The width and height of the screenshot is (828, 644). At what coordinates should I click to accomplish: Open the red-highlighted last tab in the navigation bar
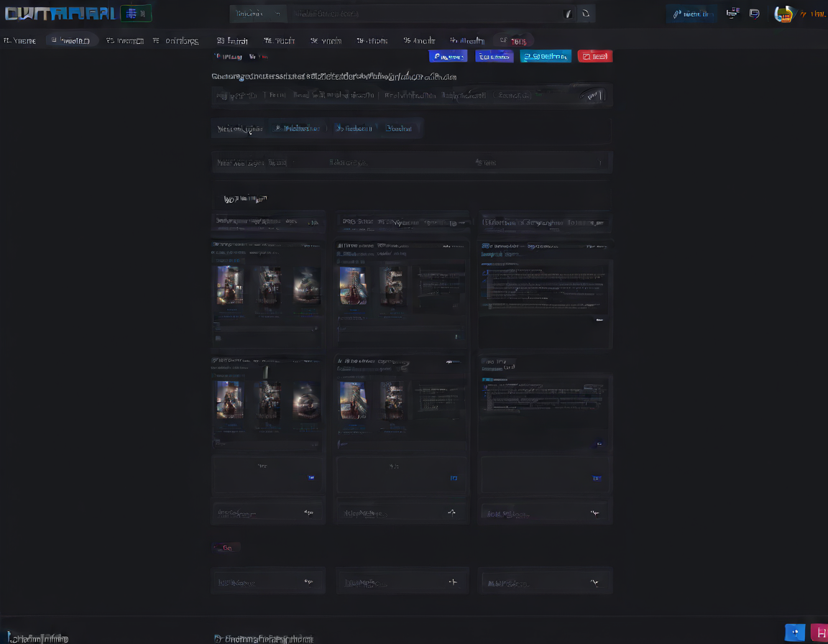click(514, 41)
